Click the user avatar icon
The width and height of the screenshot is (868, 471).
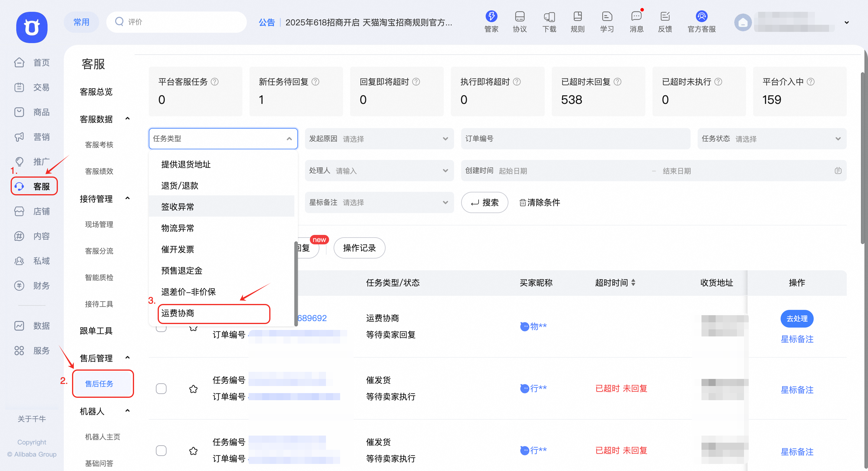(x=743, y=22)
